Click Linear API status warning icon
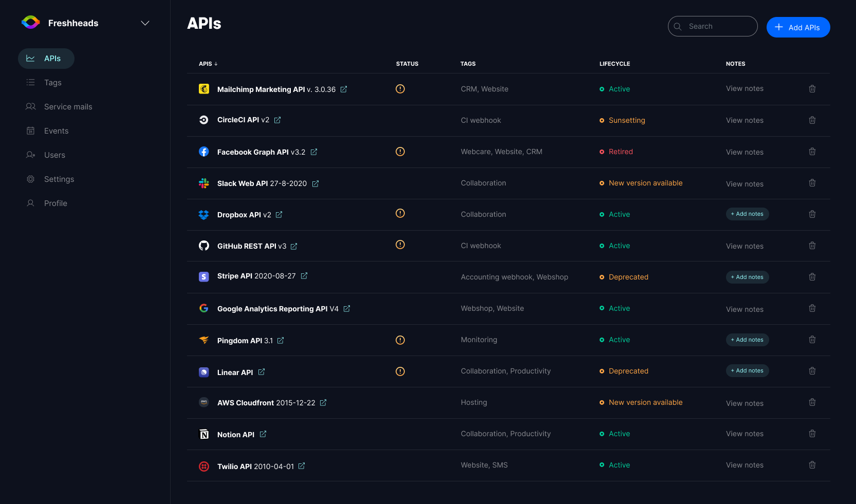 [x=400, y=371]
